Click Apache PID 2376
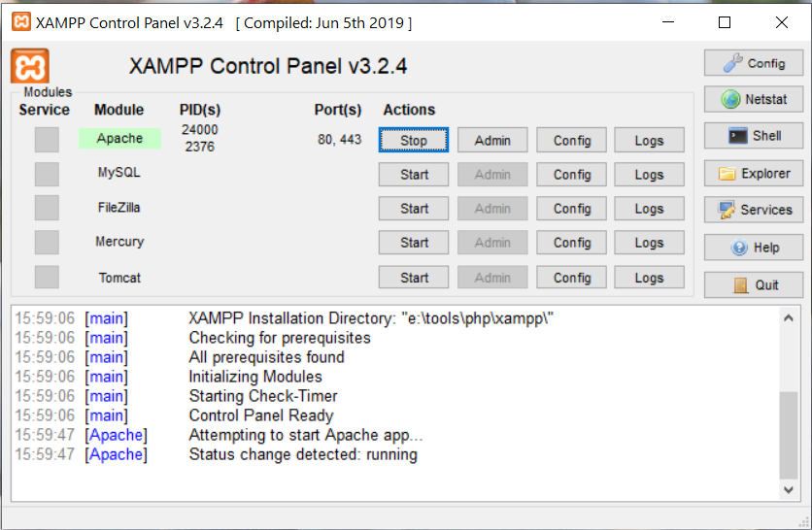The image size is (812, 530). (200, 147)
